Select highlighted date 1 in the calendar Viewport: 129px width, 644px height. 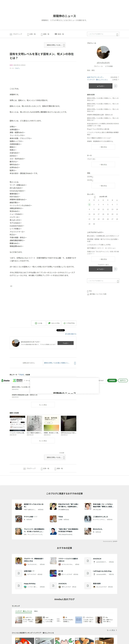89,204
